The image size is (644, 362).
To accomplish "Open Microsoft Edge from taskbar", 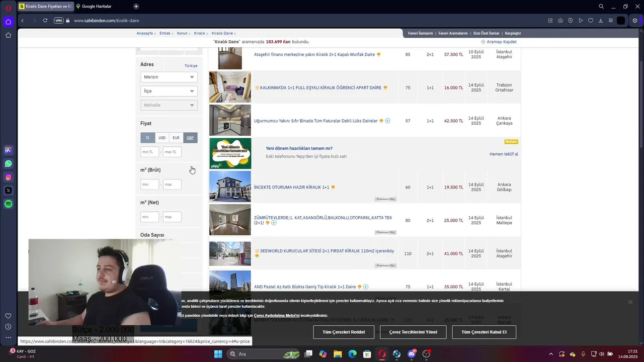I will tap(353, 354).
